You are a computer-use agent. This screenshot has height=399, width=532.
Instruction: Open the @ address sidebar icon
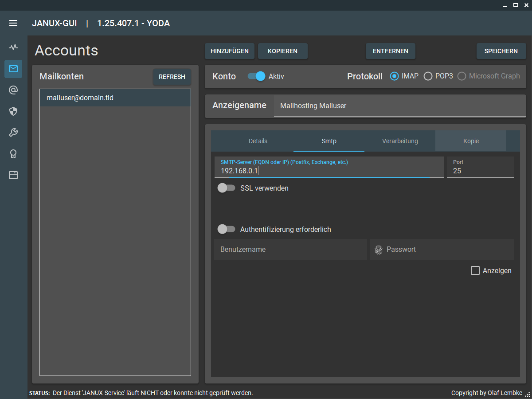pos(13,90)
